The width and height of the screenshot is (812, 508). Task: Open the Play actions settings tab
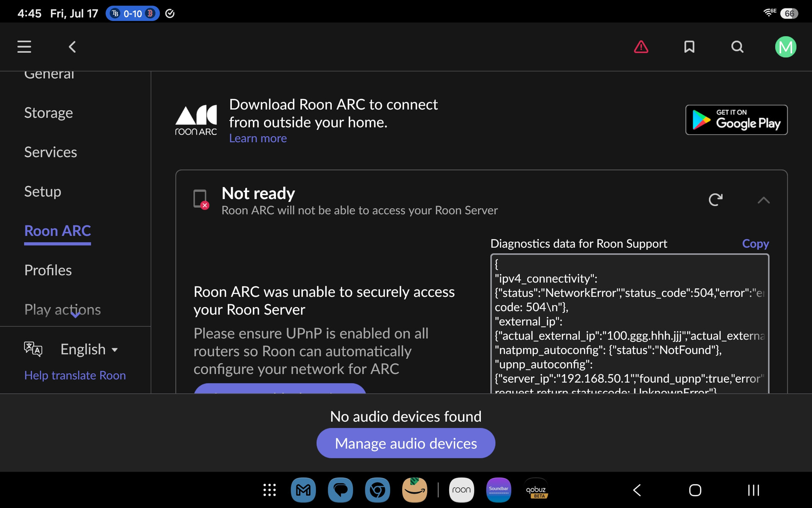(x=63, y=309)
